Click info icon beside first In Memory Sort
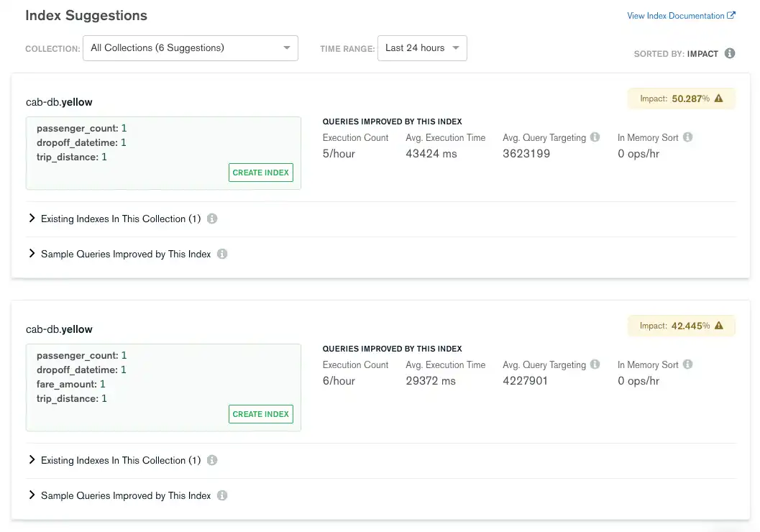The image size is (760, 532). coord(687,137)
